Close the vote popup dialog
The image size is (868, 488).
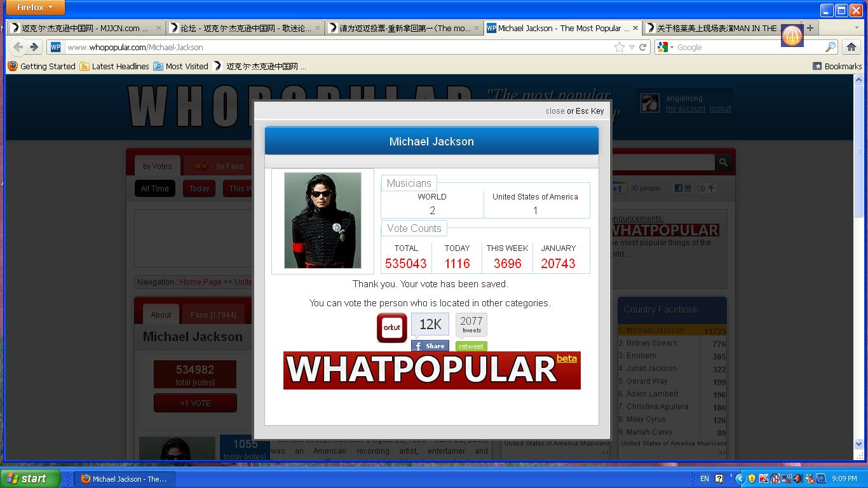tap(555, 111)
